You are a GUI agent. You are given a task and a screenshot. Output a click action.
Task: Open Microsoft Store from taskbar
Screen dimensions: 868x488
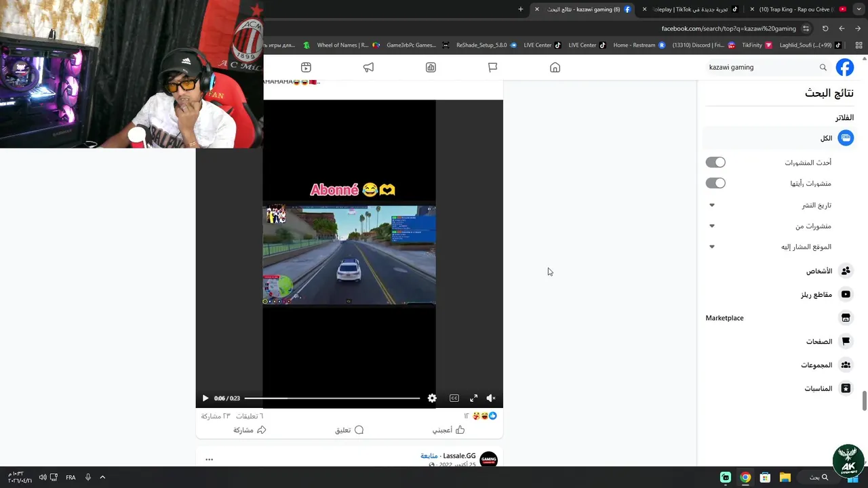(765, 477)
